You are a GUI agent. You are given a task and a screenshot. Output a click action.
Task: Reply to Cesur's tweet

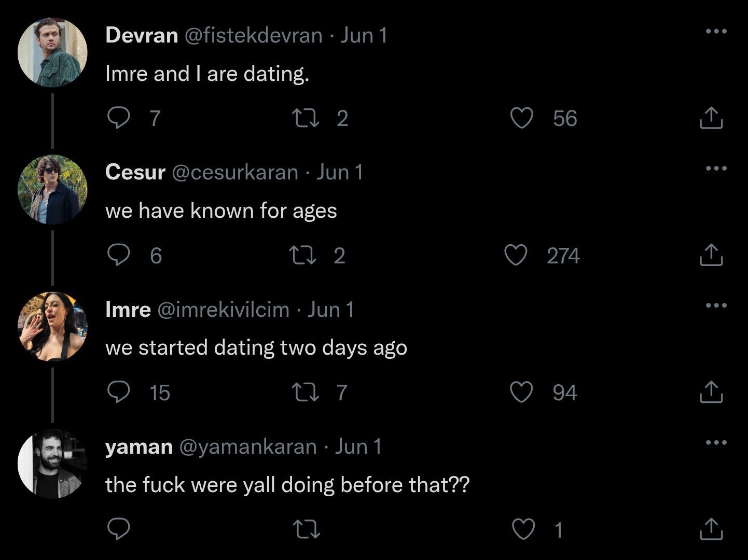point(118,255)
